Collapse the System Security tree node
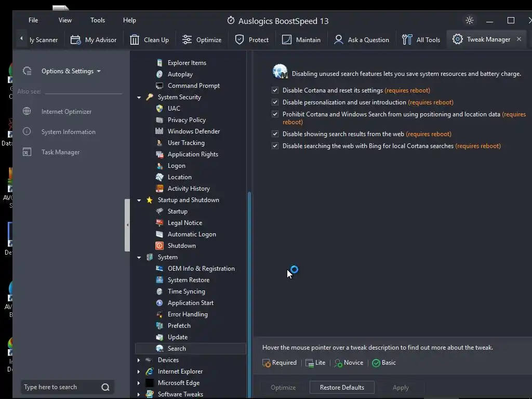Image resolution: width=532 pixels, height=399 pixels. 139,97
